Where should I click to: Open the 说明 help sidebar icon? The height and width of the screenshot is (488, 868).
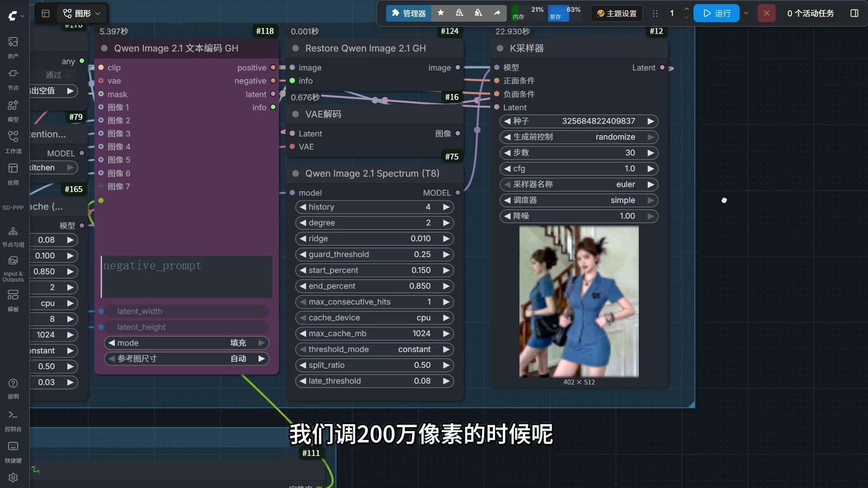point(13,389)
